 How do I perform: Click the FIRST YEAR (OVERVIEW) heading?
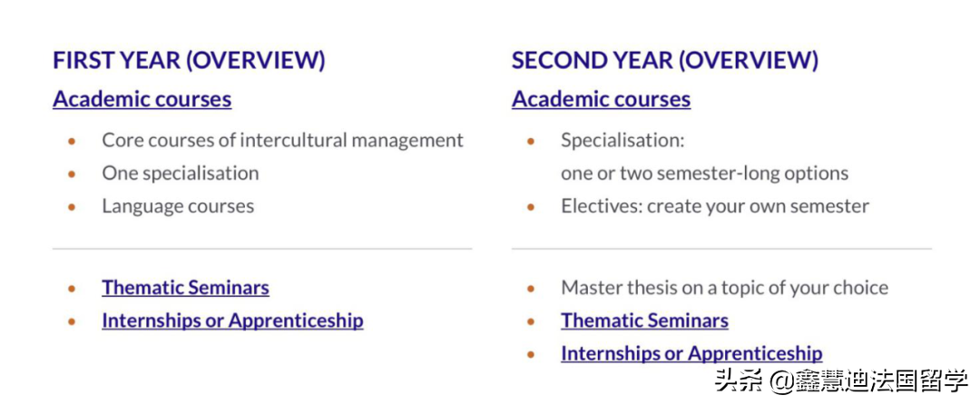coord(189,60)
